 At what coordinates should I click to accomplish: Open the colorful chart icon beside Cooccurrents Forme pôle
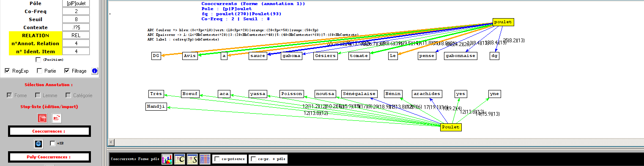[x=167, y=159]
